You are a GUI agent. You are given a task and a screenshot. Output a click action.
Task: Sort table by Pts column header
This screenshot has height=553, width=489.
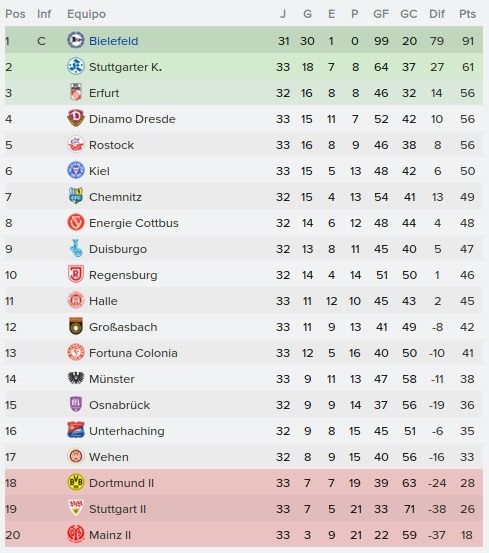coord(467,14)
